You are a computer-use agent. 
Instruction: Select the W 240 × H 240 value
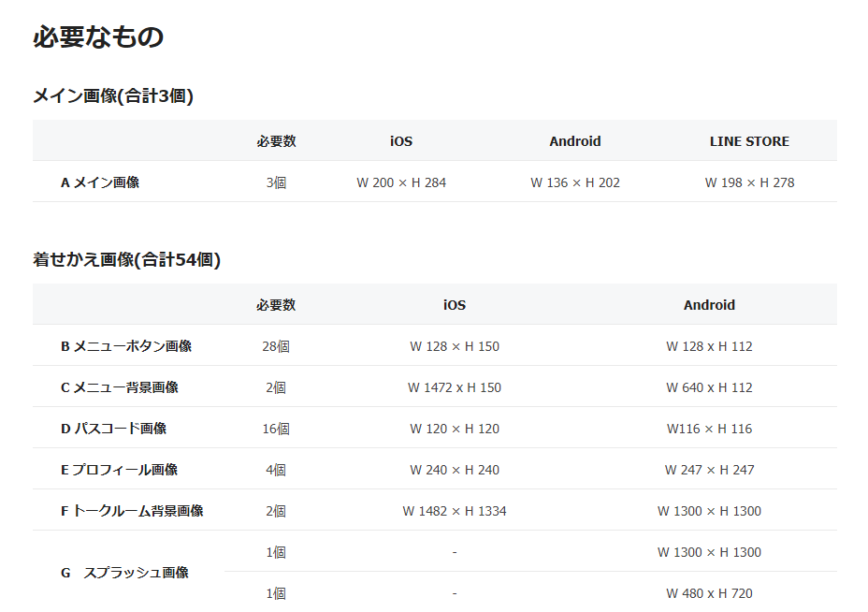tap(455, 470)
